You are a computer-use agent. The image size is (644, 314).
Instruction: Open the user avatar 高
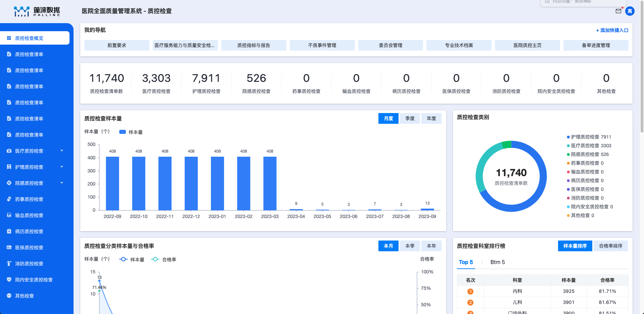click(x=630, y=11)
